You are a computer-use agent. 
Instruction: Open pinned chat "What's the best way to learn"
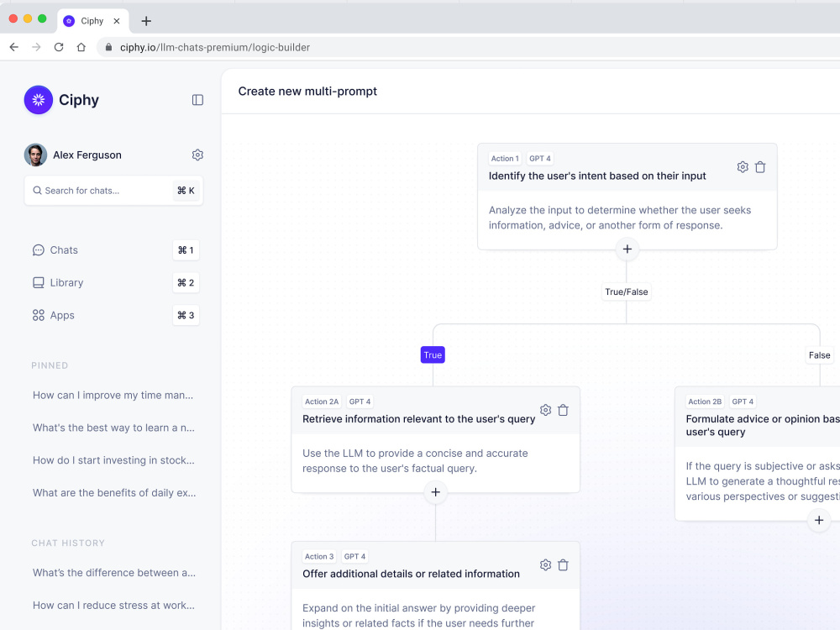tap(113, 428)
